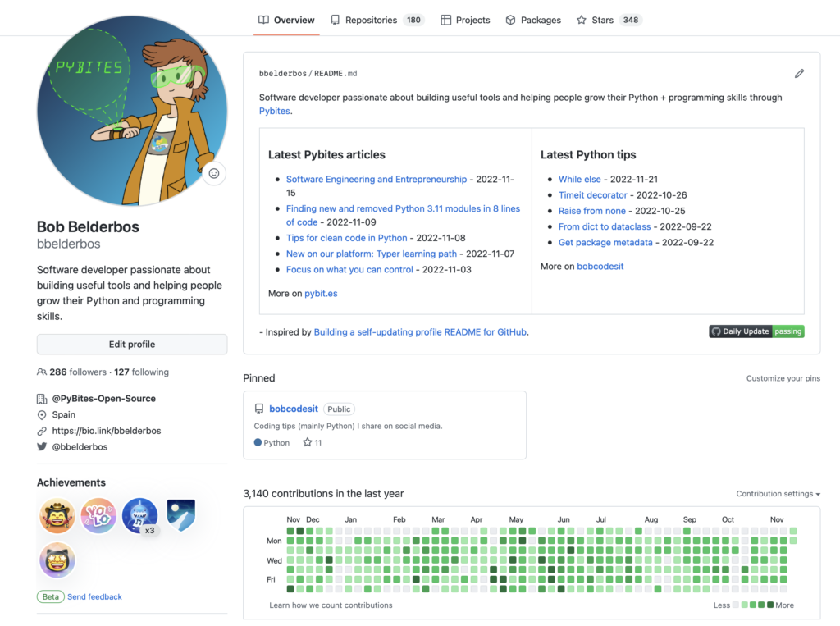Click the YOLO achievement badge
This screenshot has height=626, width=840.
98,516
